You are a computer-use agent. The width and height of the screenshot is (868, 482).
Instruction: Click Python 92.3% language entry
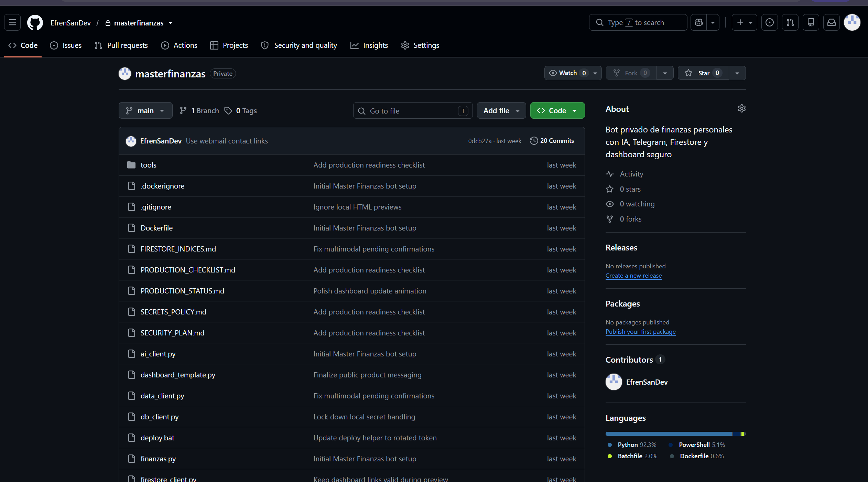click(632, 445)
